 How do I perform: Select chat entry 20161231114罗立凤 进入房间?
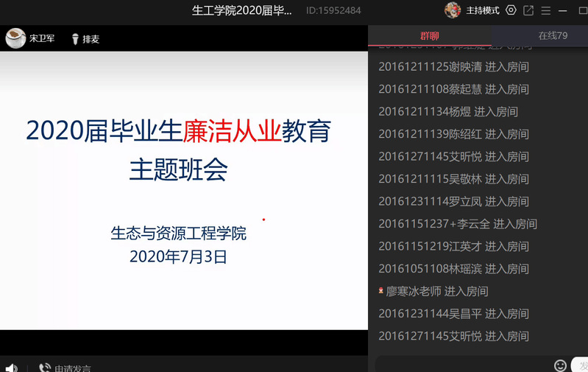(454, 202)
